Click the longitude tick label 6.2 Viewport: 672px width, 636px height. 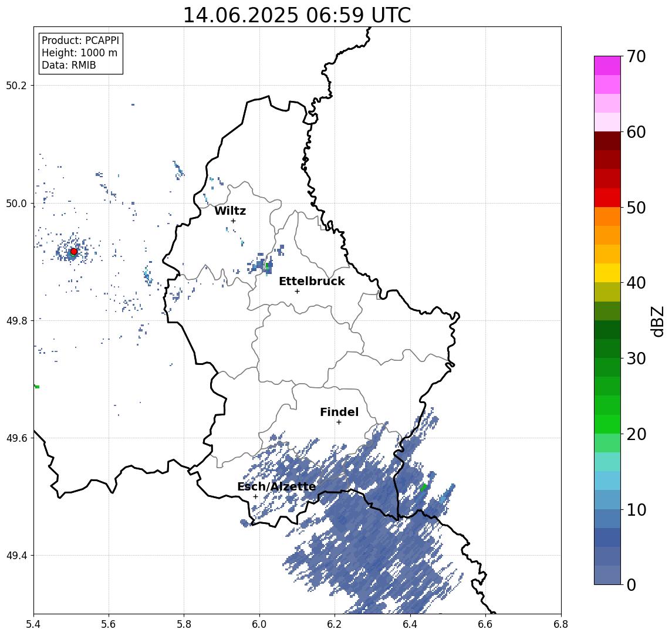coord(335,624)
